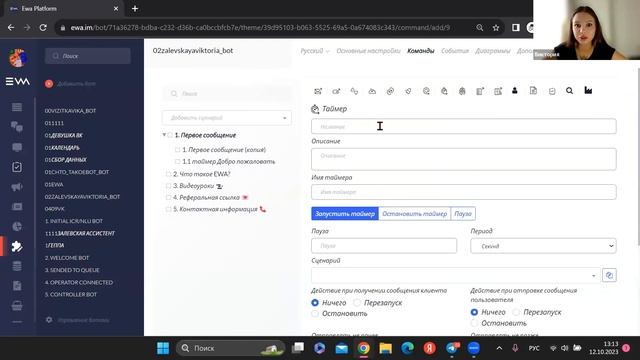This screenshot has width=640, height=360.
Task: Click the Описание text area
Action: [x=464, y=159]
